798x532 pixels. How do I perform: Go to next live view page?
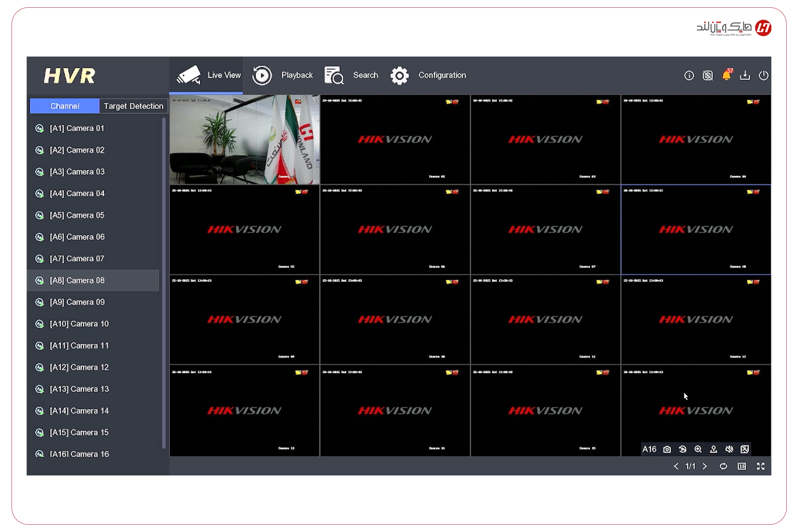pos(705,466)
